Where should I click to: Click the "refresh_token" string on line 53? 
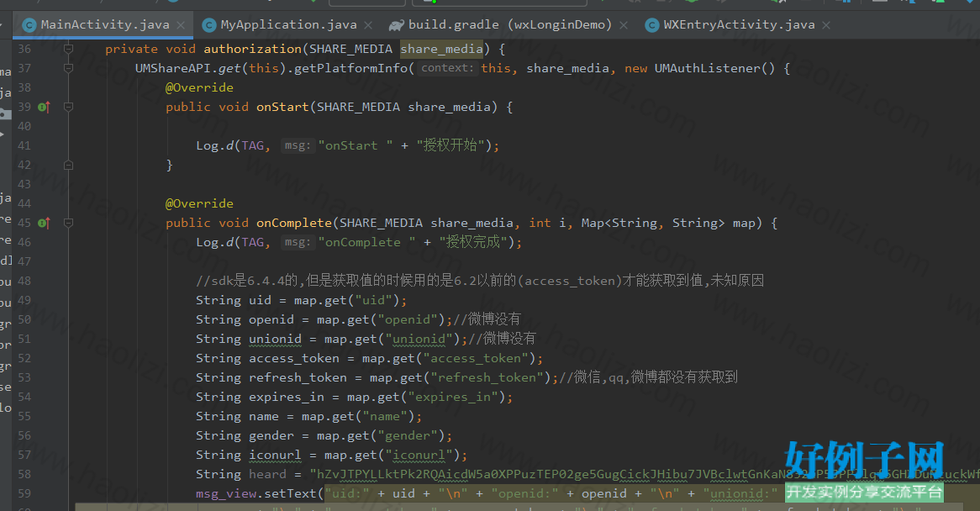coord(487,378)
